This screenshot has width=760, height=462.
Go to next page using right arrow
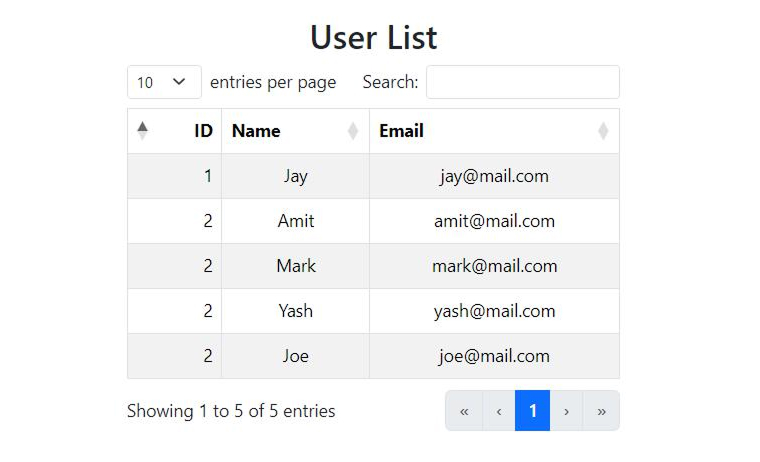click(567, 411)
